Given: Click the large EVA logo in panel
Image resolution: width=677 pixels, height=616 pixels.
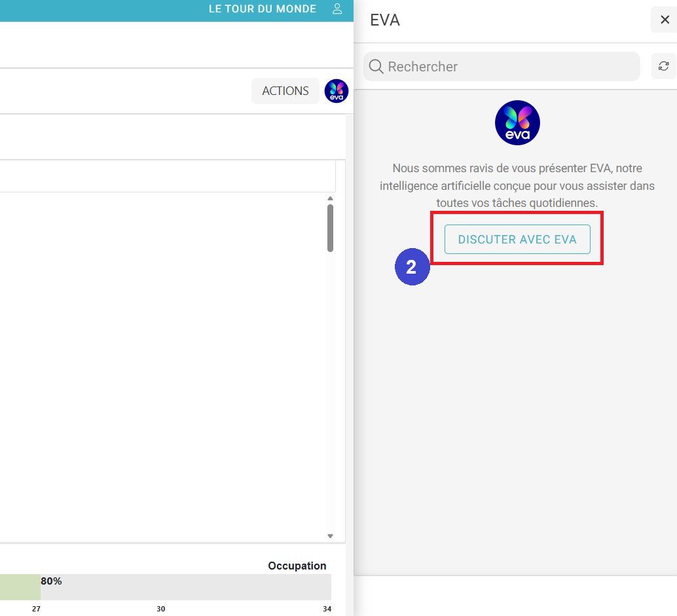Looking at the screenshot, I should pyautogui.click(x=517, y=123).
